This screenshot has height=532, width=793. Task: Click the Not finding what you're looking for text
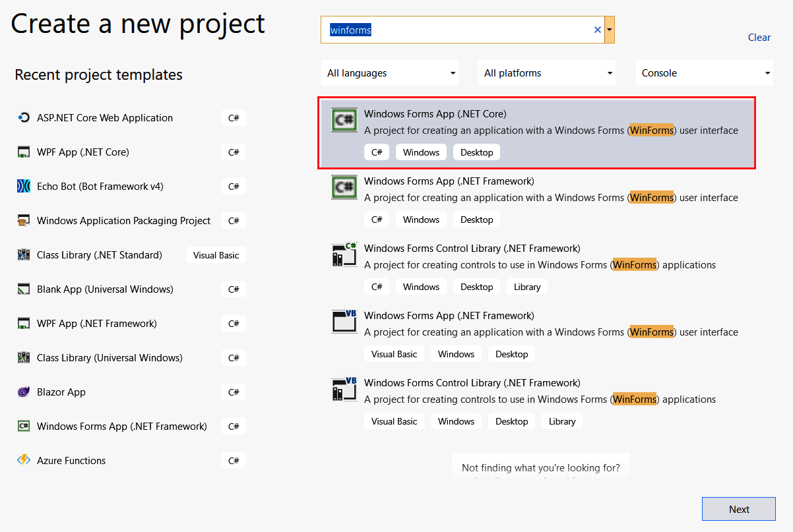[541, 468]
